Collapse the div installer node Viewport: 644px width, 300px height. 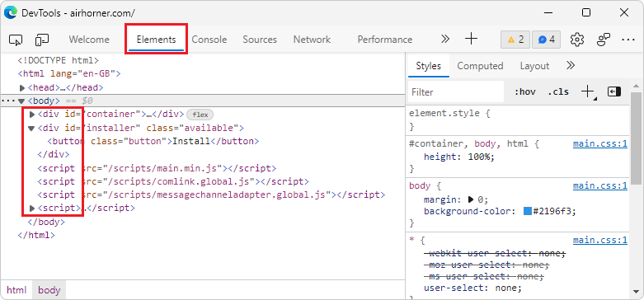[x=31, y=128]
